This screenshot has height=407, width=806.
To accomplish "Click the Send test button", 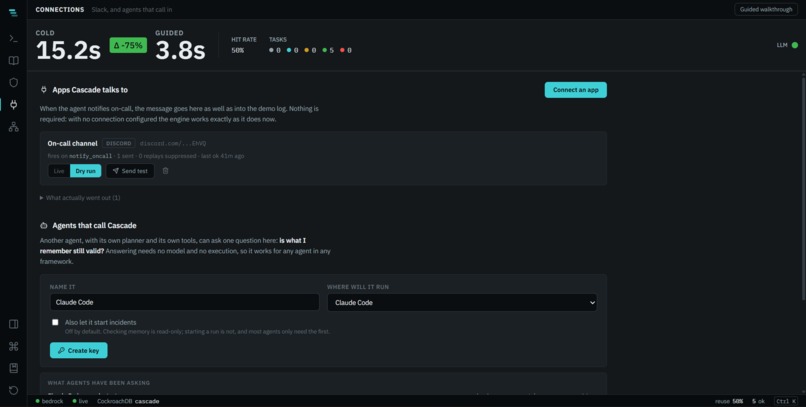I will pos(130,171).
